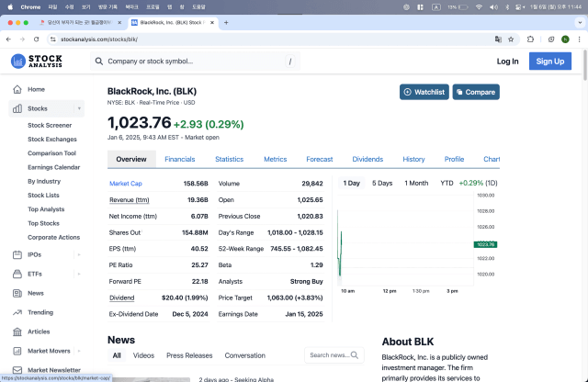Switch to the Statistics tab
Viewport: 588px width, 382px height.
[x=229, y=160]
